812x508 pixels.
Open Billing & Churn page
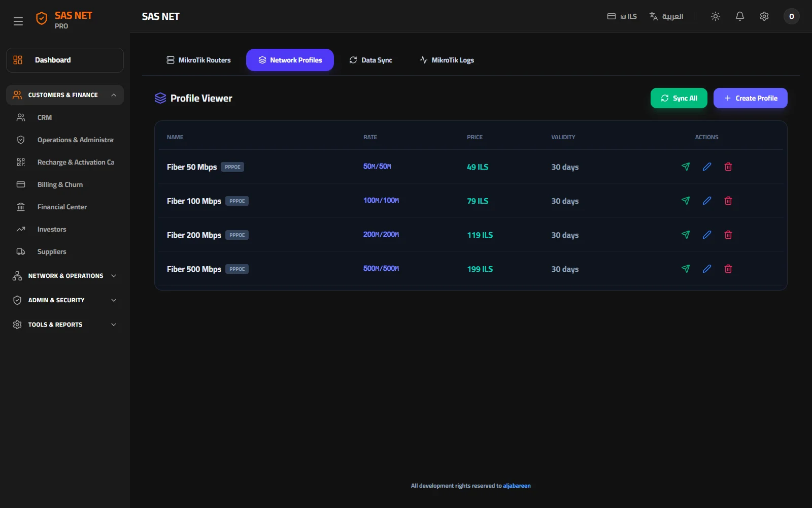click(65, 184)
